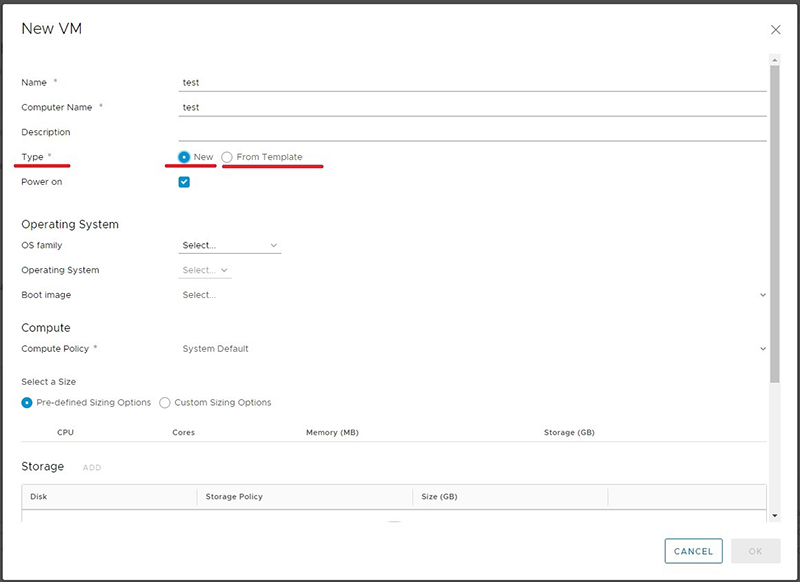
Task: Focus the Name input field
Action: point(472,83)
